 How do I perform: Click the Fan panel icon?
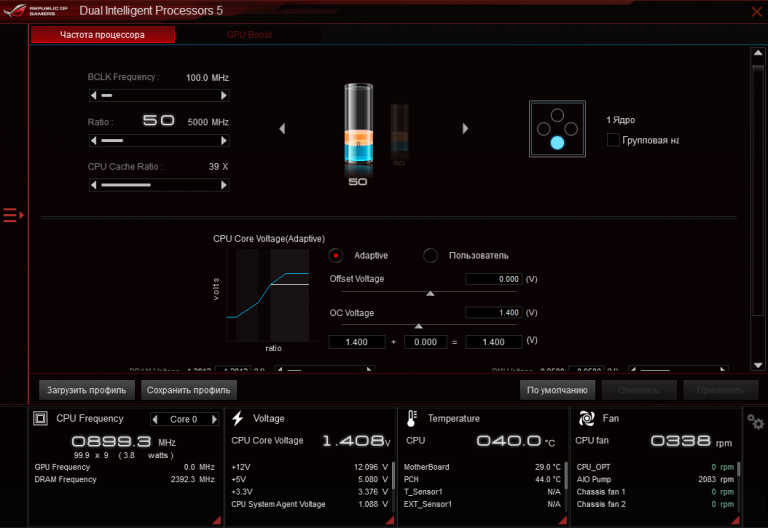point(586,418)
